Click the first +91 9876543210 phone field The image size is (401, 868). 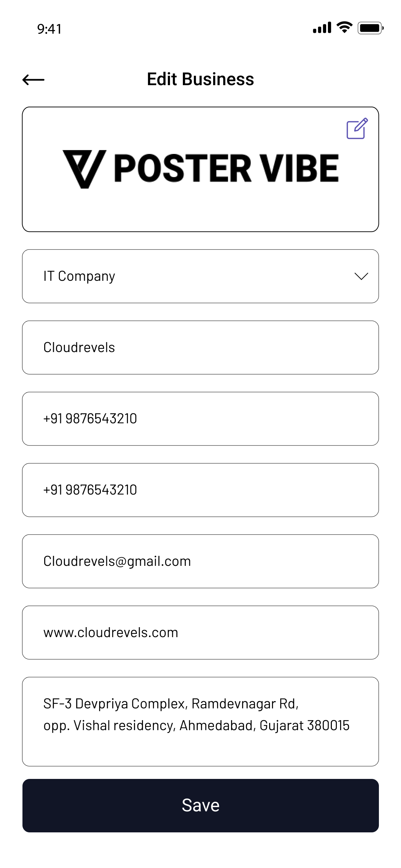[200, 419]
